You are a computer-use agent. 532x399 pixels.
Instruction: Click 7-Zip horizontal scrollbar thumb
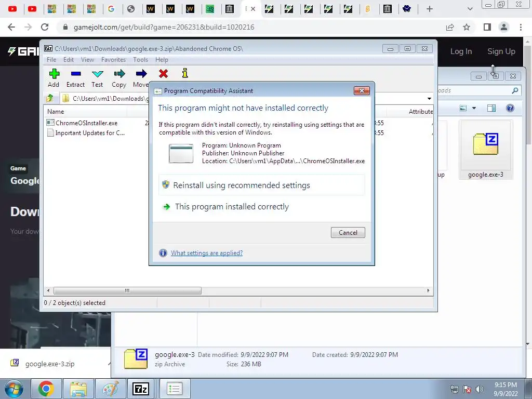127,291
